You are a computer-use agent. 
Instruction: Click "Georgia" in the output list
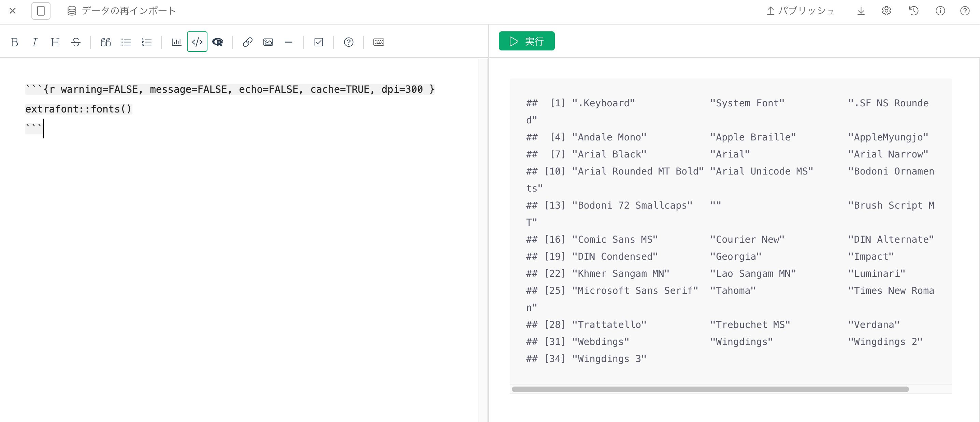[736, 257]
